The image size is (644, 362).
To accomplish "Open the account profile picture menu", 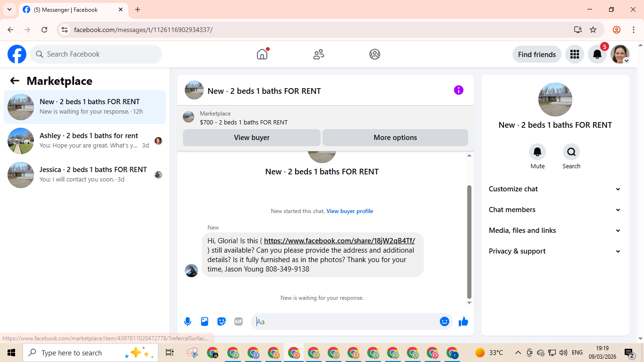I will pyautogui.click(x=620, y=54).
